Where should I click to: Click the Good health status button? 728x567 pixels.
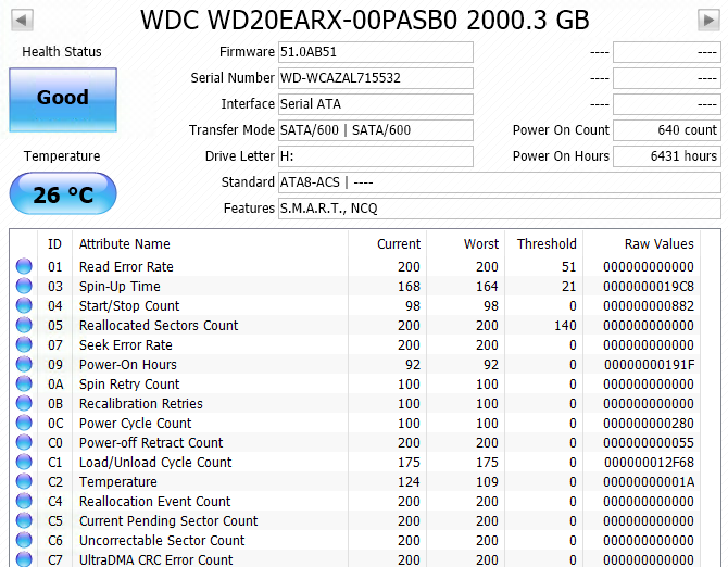[63, 100]
